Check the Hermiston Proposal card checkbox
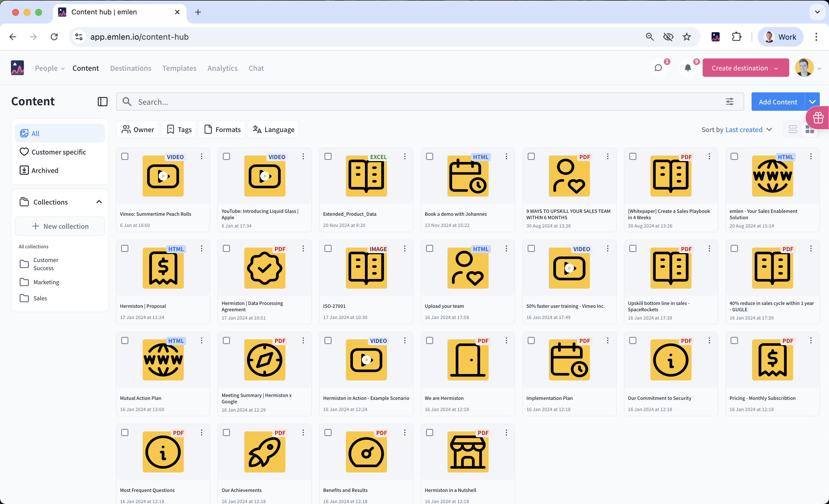 pos(125,249)
